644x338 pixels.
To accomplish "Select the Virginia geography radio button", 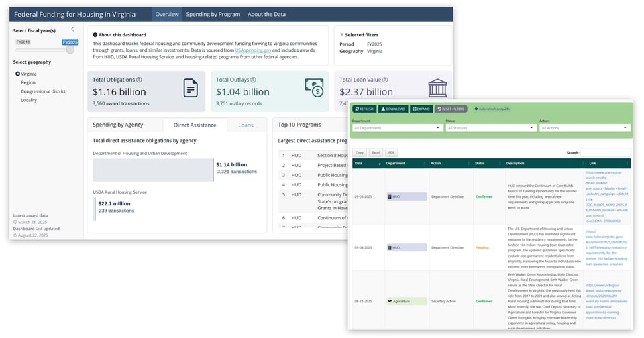I will 17,74.
